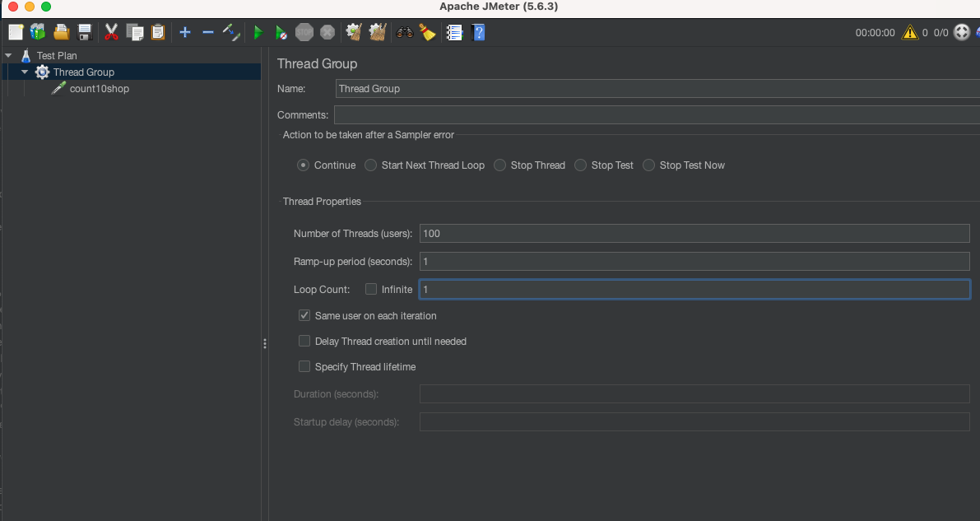This screenshot has width=980, height=521.
Task: Click the Duration (seconds) field
Action: click(x=694, y=394)
